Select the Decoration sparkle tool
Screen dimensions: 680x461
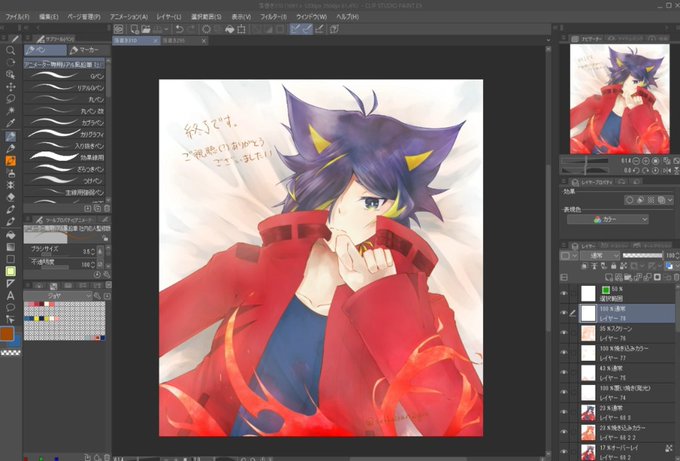pyautogui.click(x=10, y=185)
